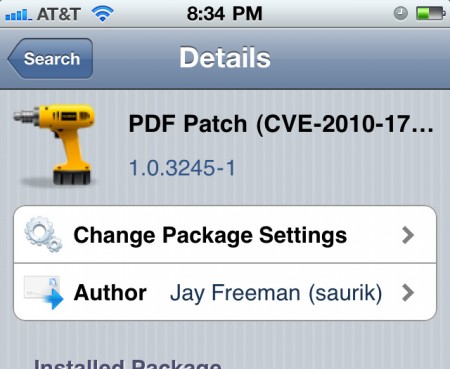Tap the AT&T carrier label
This screenshot has width=450, height=369.
coord(59,14)
